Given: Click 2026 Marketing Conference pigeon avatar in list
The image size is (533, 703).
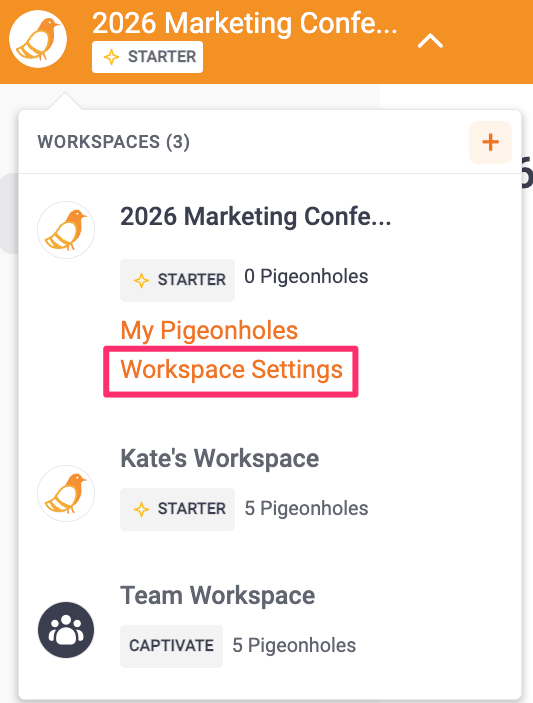Looking at the screenshot, I should tap(66, 230).
